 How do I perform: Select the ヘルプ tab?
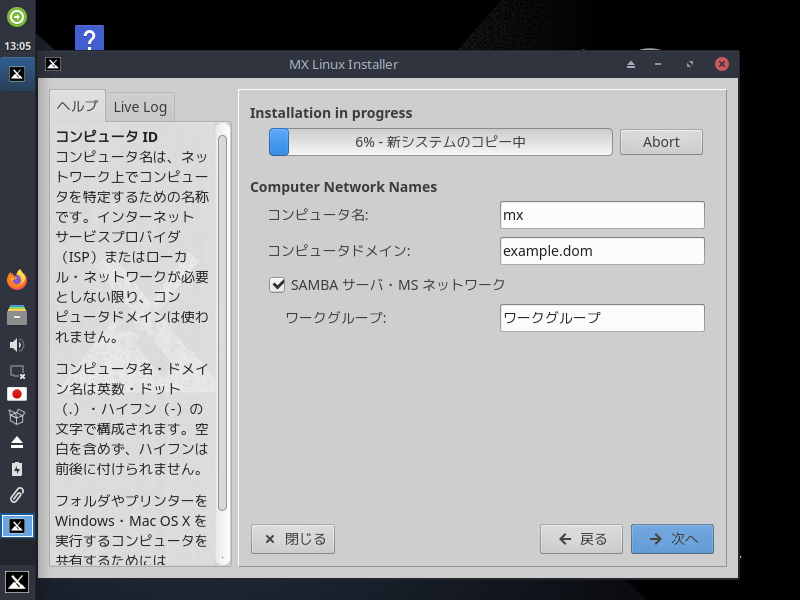[x=78, y=106]
